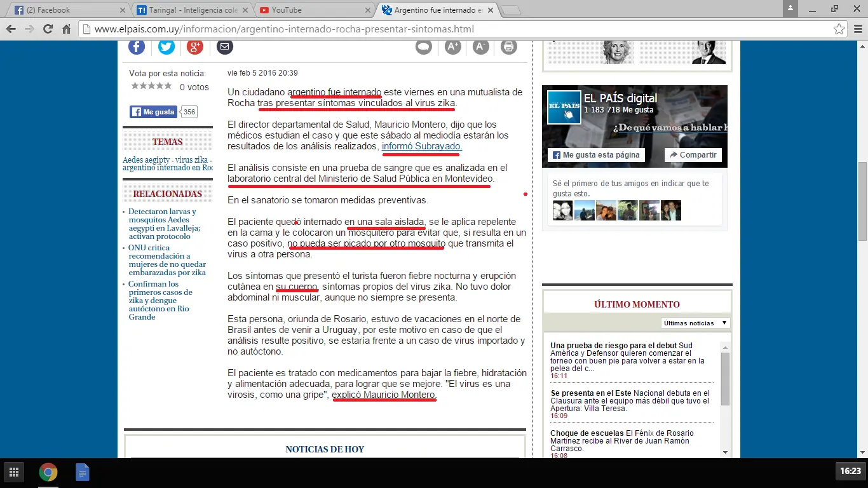Viewport: 868px width, 488px height.
Task: Click the Compartir share button
Action: [x=693, y=155]
